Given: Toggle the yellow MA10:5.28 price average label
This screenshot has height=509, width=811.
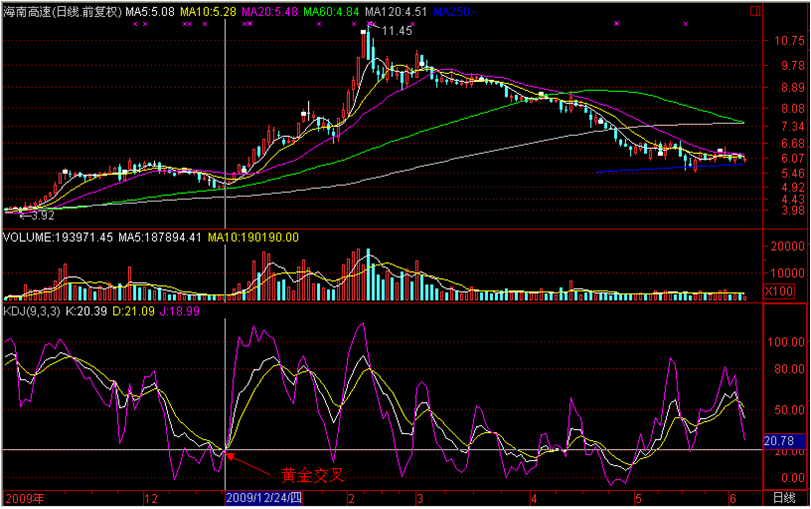Looking at the screenshot, I should [208, 12].
